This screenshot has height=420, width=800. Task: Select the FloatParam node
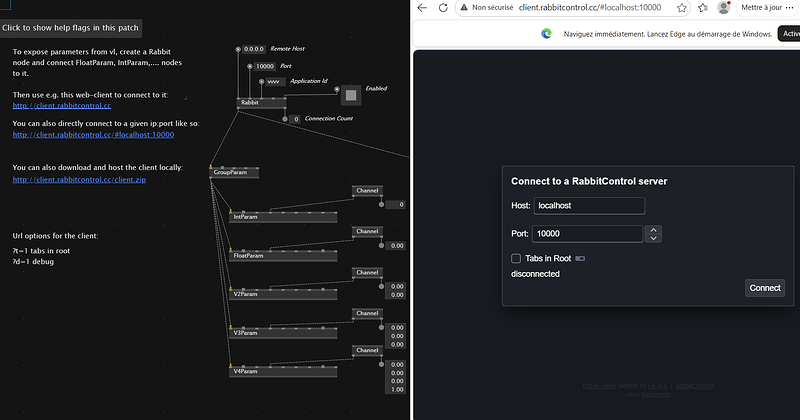(283, 256)
